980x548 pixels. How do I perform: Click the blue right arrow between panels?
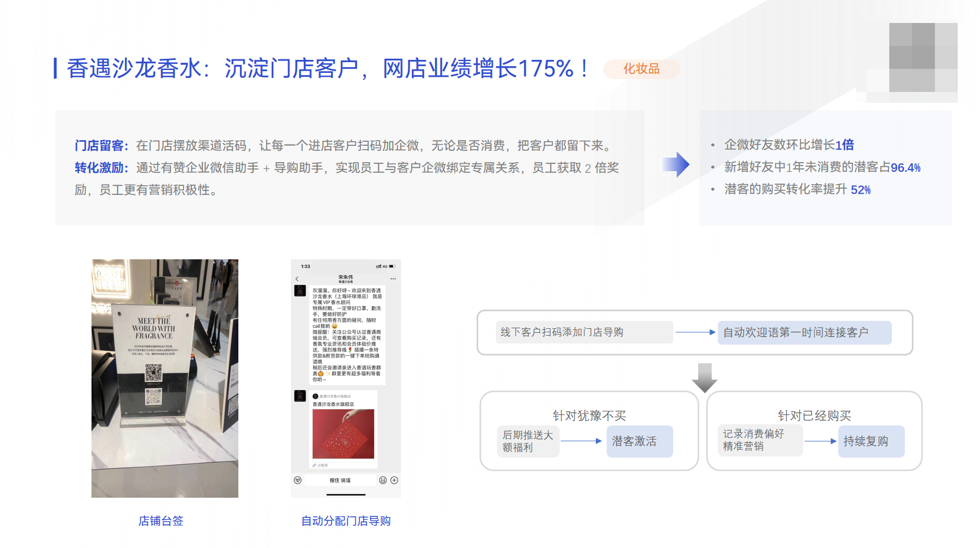676,164
